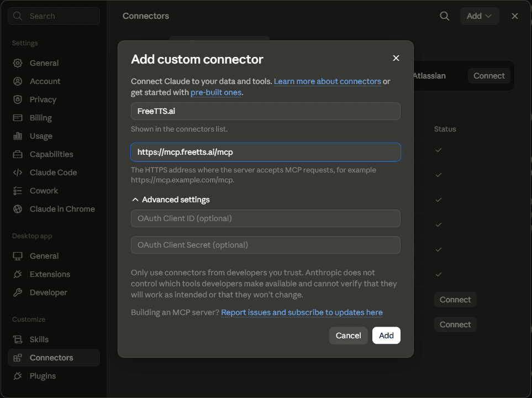Click the Claude Code brackets icon
Screen dimensions: 532x398
[x=18, y=172]
